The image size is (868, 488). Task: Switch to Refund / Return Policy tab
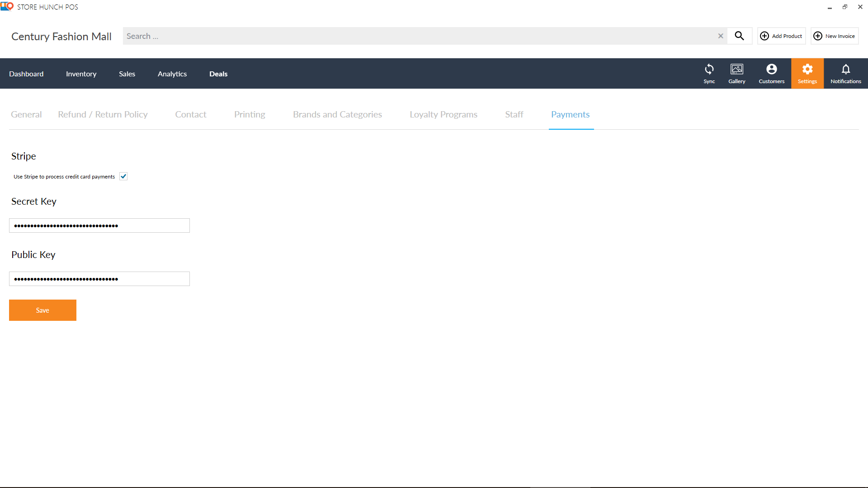(103, 114)
